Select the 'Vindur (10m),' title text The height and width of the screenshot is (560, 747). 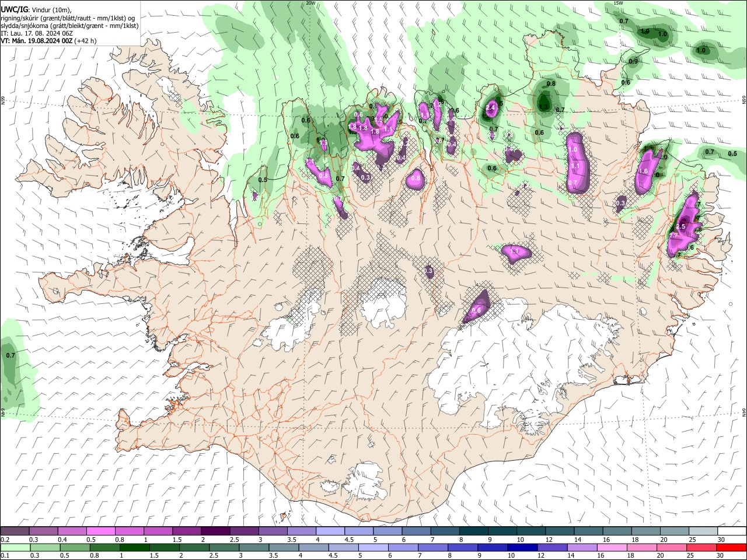pos(51,10)
